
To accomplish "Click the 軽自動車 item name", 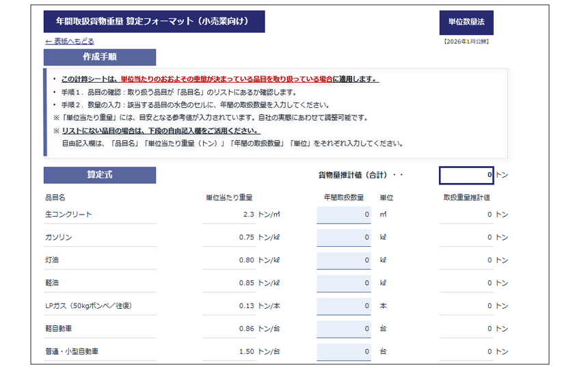I will 59,329.
